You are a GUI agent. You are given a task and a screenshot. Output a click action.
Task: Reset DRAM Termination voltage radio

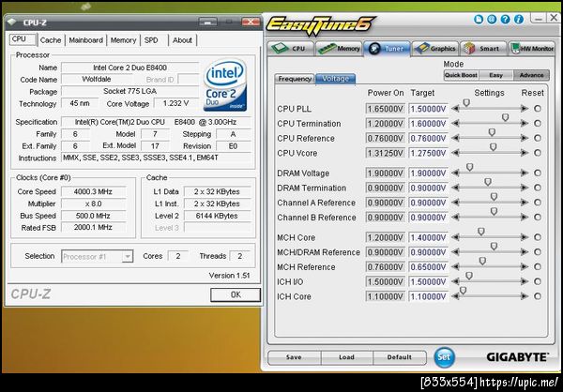pos(538,188)
